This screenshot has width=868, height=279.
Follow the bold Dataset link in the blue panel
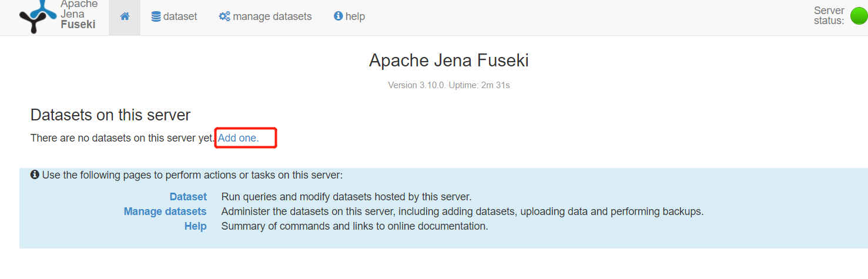(x=188, y=197)
